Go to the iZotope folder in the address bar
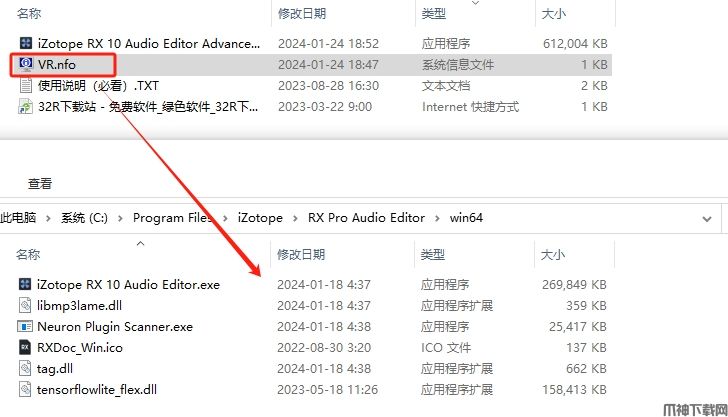Screen dimensions: 728x417 [260, 218]
